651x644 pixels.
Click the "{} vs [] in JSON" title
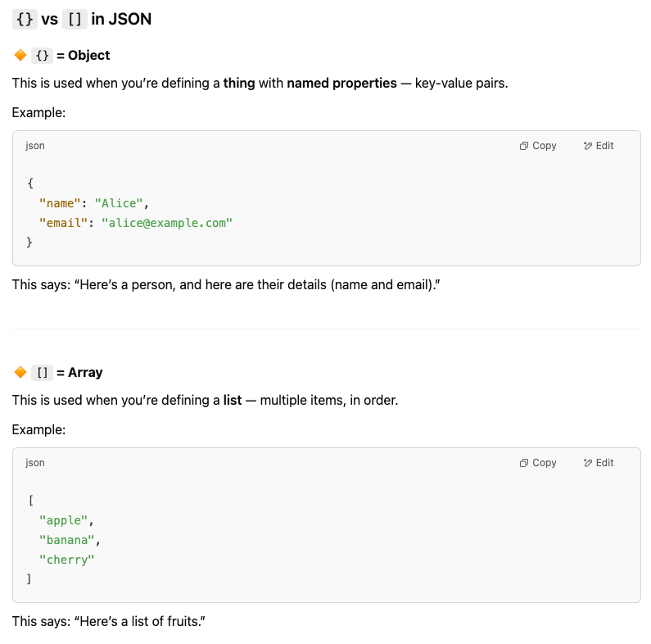pos(82,19)
